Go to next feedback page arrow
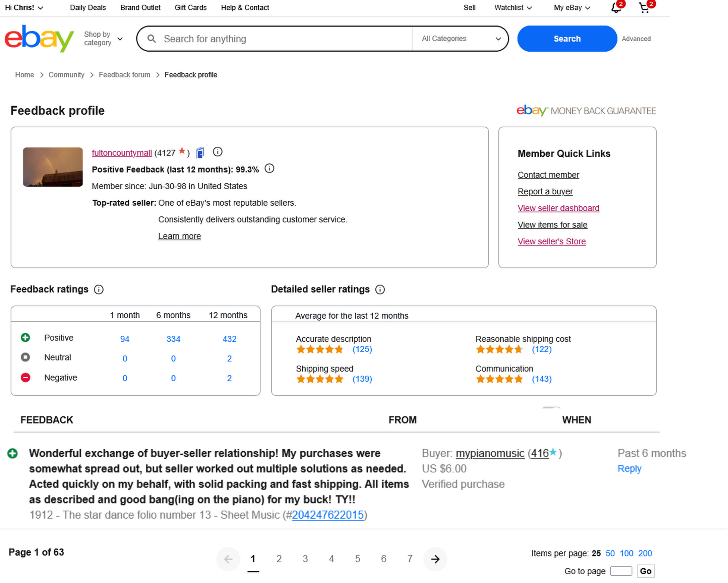The height and width of the screenshot is (583, 728). (436, 560)
